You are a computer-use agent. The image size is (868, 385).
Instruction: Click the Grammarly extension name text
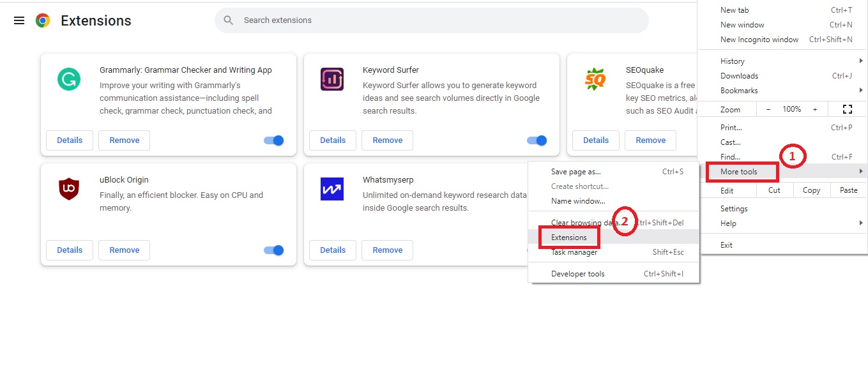186,70
